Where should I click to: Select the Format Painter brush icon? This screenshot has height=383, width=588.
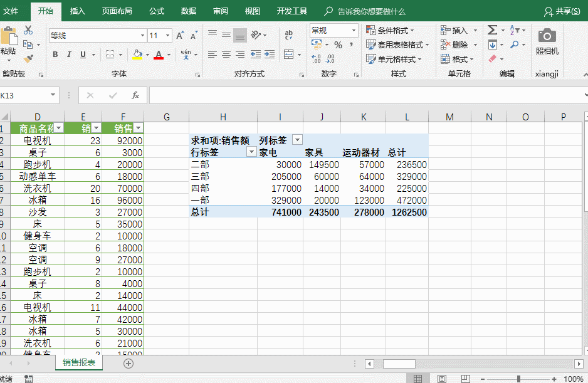click(x=28, y=58)
